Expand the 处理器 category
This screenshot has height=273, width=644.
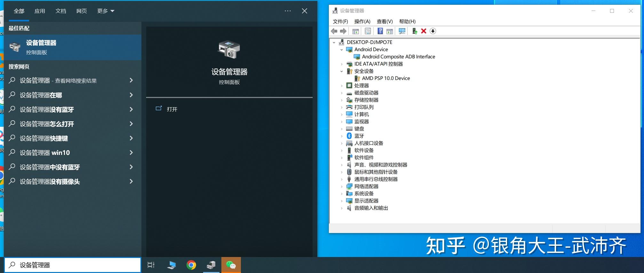tap(342, 85)
